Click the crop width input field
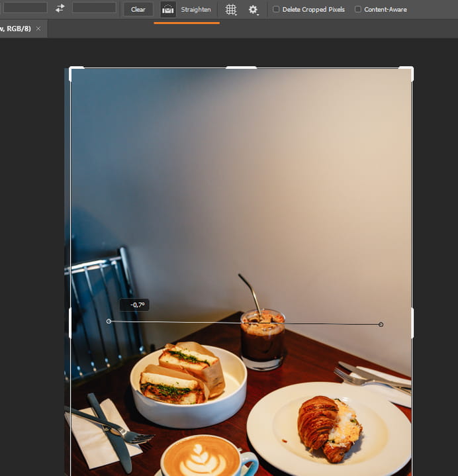The image size is (458, 476). pyautogui.click(x=25, y=7)
